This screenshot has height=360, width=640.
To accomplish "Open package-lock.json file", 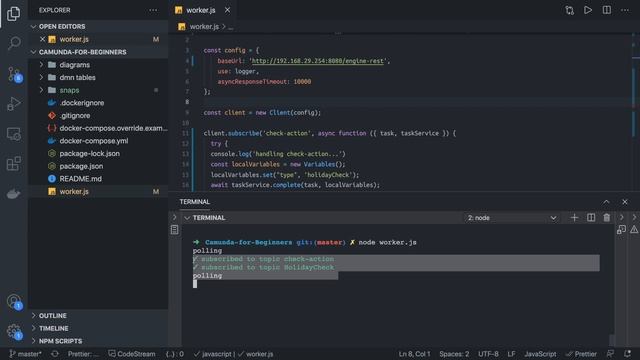I will pyautogui.click(x=89, y=153).
